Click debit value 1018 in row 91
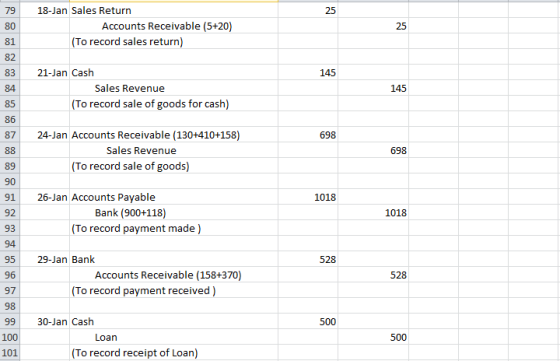Screen dimensions: 560x361 pos(308,197)
